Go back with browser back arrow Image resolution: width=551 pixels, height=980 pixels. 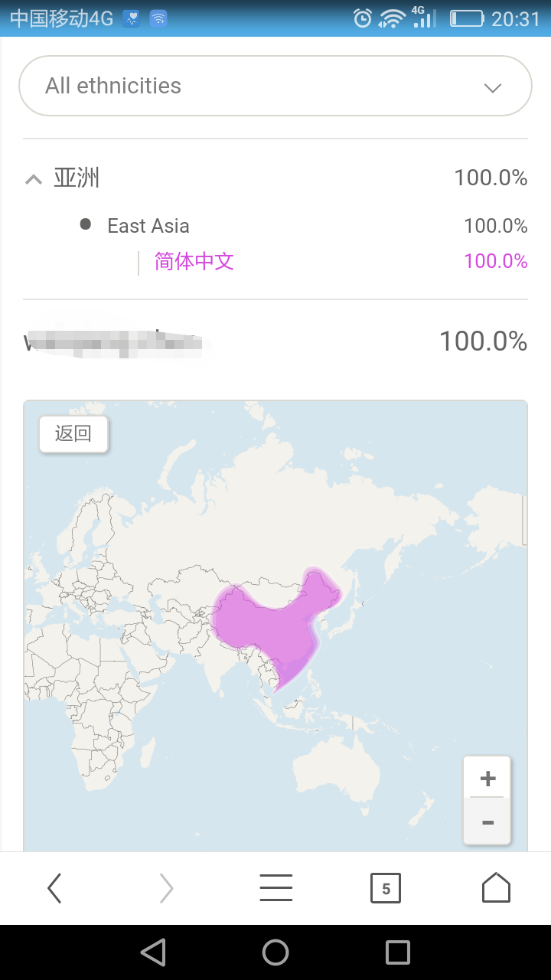coord(54,888)
